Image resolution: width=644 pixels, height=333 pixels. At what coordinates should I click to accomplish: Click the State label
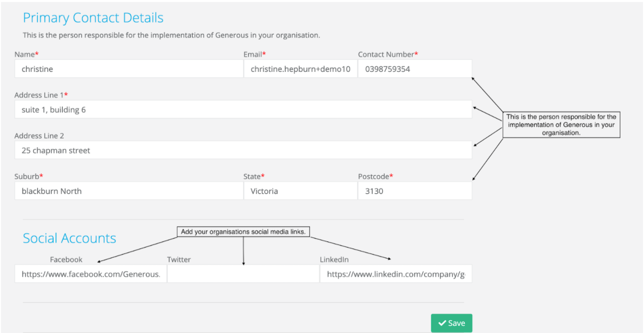coord(254,176)
